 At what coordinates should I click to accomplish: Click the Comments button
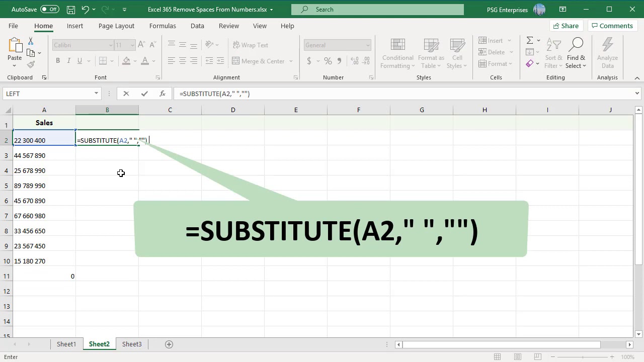pyautogui.click(x=612, y=26)
